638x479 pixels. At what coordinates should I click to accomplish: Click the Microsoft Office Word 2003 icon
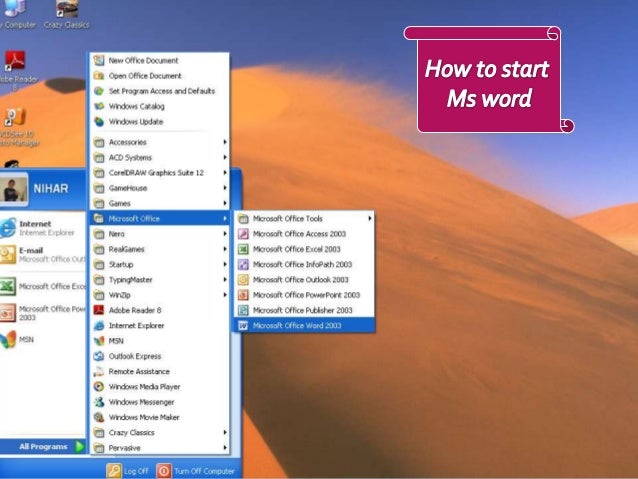pos(243,326)
